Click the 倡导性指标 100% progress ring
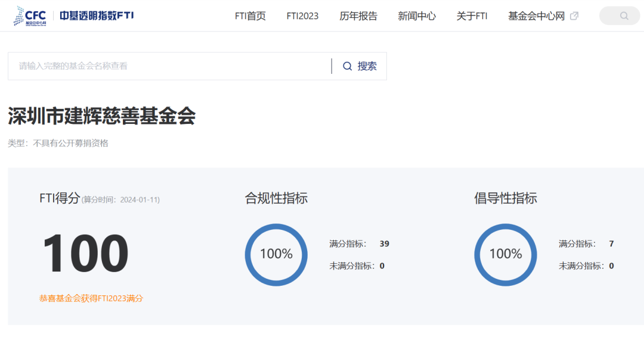644x340 pixels. [506, 255]
